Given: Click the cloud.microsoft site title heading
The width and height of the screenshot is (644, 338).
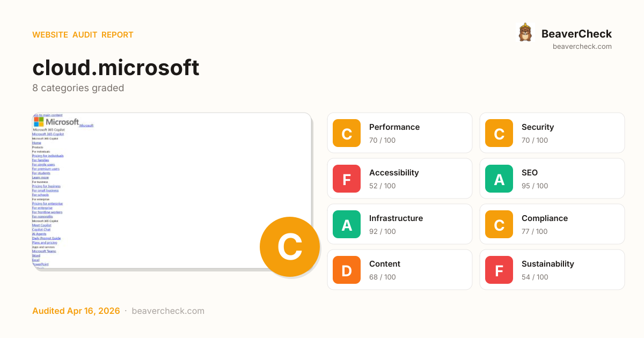Looking at the screenshot, I should [x=116, y=68].
